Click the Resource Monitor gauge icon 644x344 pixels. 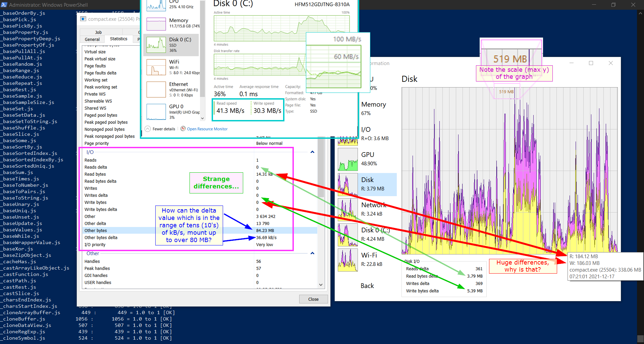[183, 129]
